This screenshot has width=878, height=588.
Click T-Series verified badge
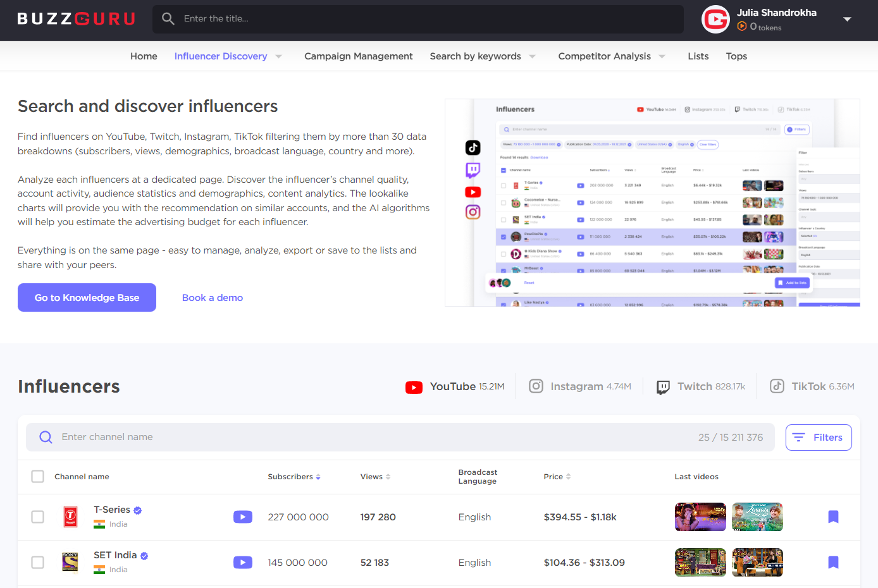[x=138, y=510]
